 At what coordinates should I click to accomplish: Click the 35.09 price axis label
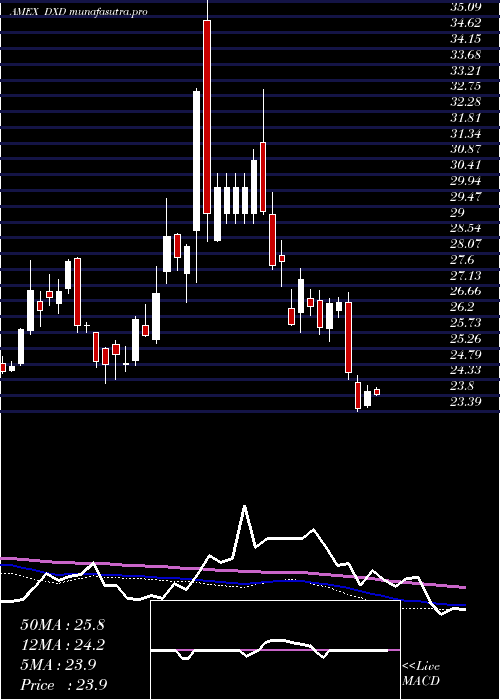466,7
